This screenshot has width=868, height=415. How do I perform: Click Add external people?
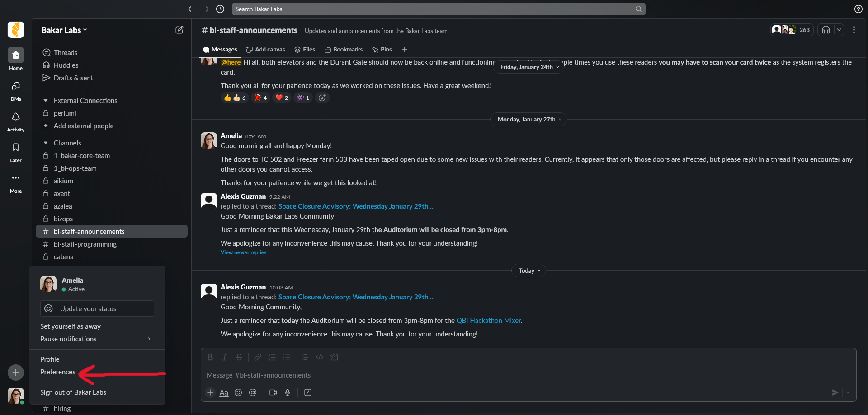pyautogui.click(x=84, y=126)
